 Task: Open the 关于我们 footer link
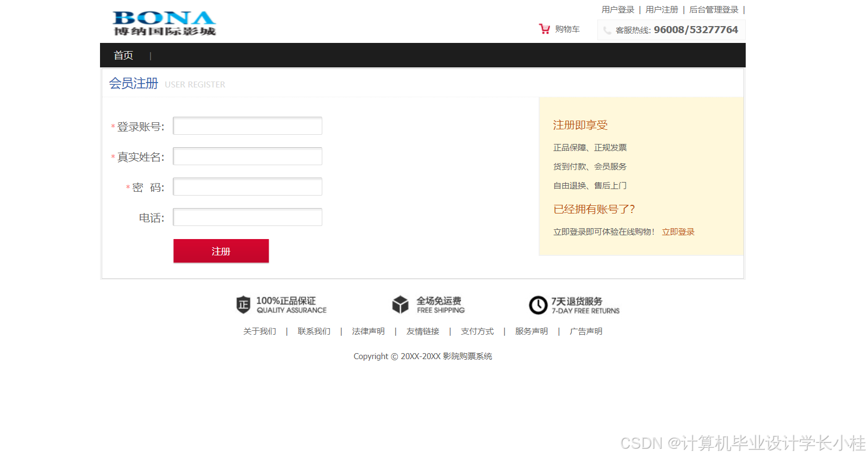pos(260,331)
